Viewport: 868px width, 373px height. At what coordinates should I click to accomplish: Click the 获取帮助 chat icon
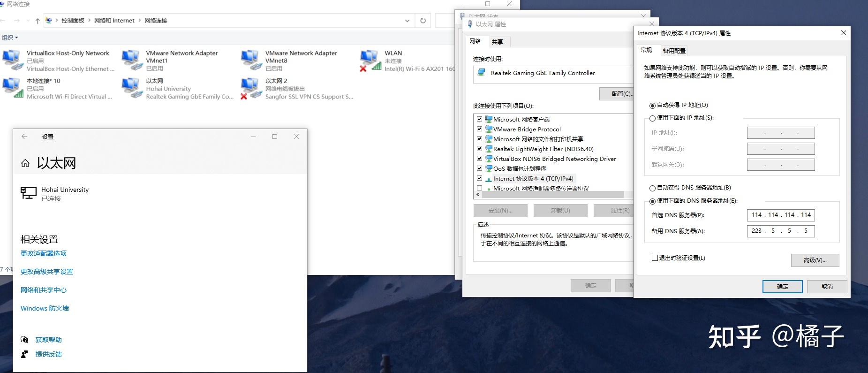(x=25, y=340)
